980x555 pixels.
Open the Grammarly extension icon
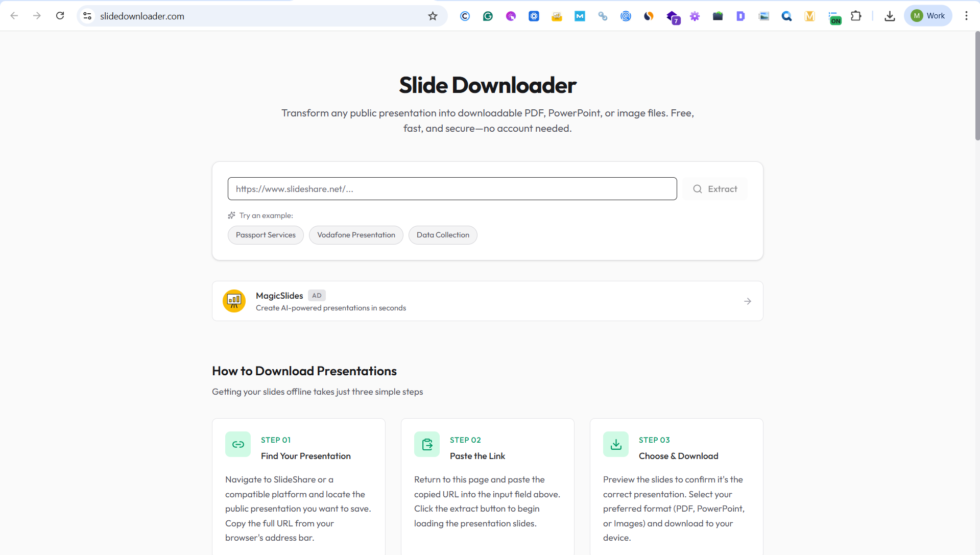tap(488, 16)
